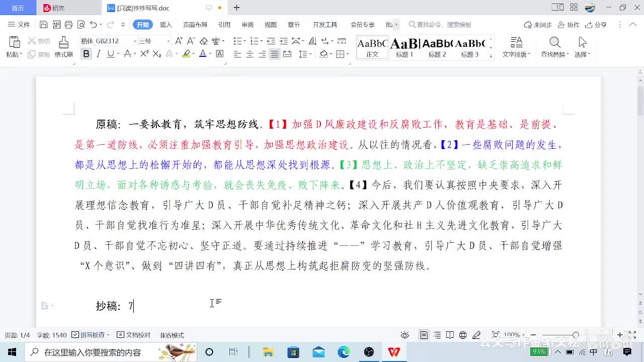Screen dimensions: 644x362
Task: Open the font name dropdown
Action: coord(135,41)
